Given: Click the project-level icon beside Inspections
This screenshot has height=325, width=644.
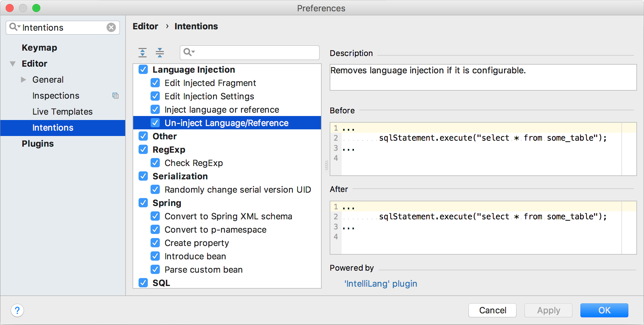Looking at the screenshot, I should tap(116, 96).
